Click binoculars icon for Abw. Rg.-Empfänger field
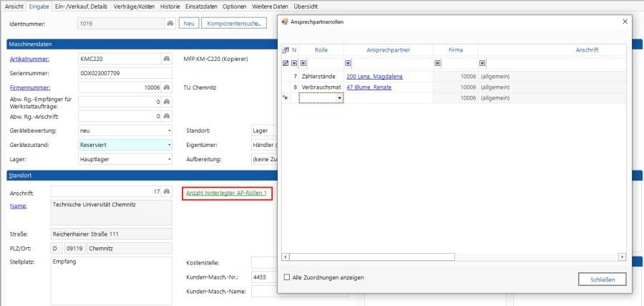 click(167, 102)
